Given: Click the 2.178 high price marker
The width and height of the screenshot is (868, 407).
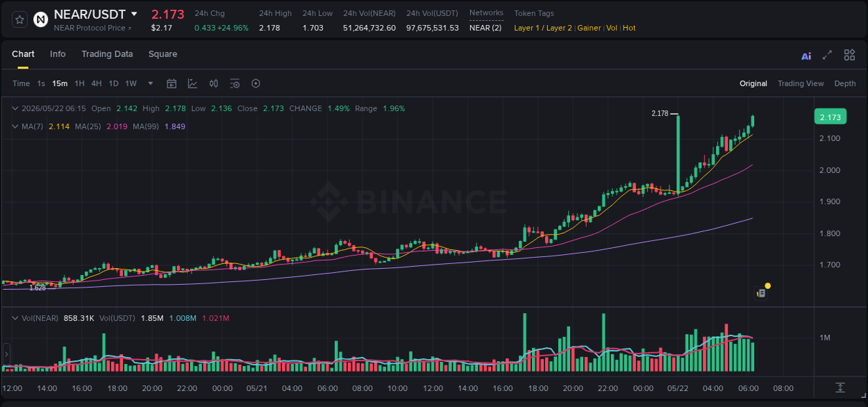Looking at the screenshot, I should (x=660, y=113).
